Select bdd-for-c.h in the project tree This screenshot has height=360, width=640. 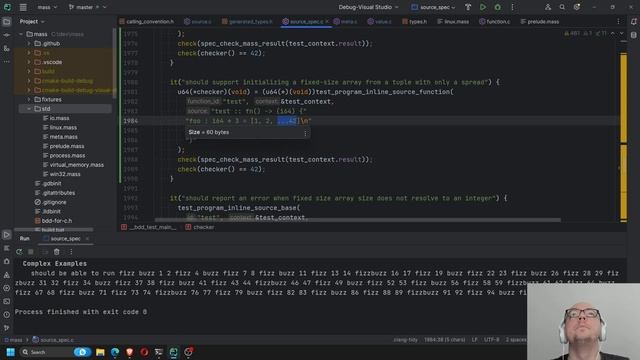[x=53, y=221]
